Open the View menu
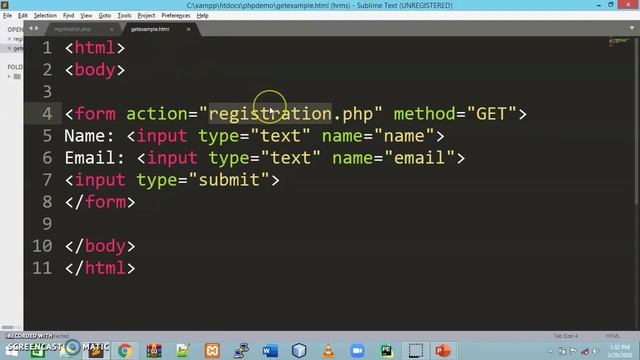Screen dimensions: 640x360 (86, 16)
